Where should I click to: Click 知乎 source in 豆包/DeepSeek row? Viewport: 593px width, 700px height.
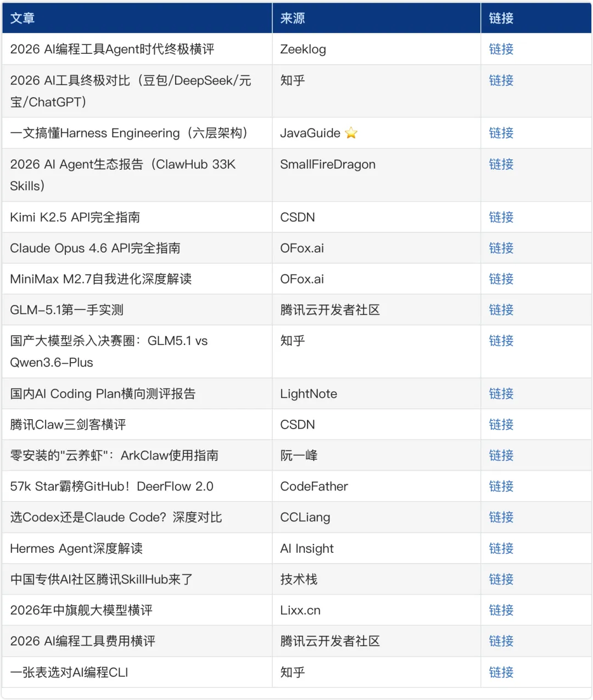tap(293, 81)
